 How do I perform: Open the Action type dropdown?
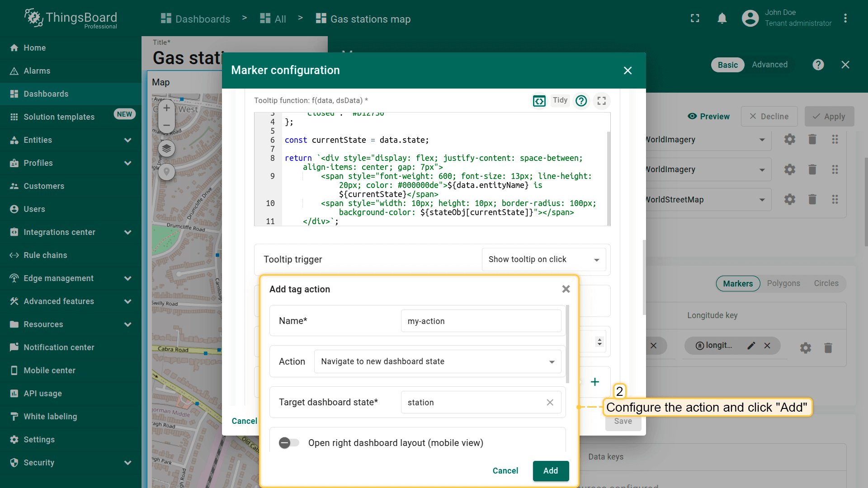(x=437, y=361)
